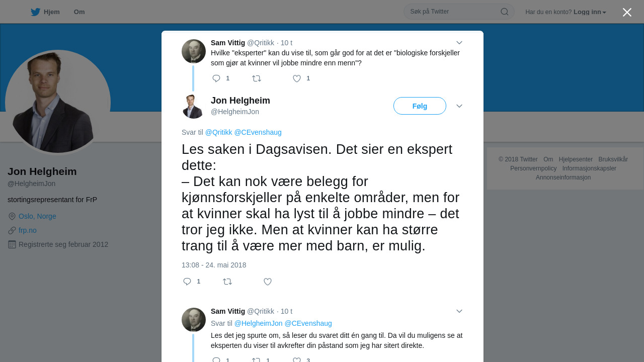The height and width of the screenshot is (362, 644).
Task: Expand options chevron beside Følg button
Action: click(459, 106)
